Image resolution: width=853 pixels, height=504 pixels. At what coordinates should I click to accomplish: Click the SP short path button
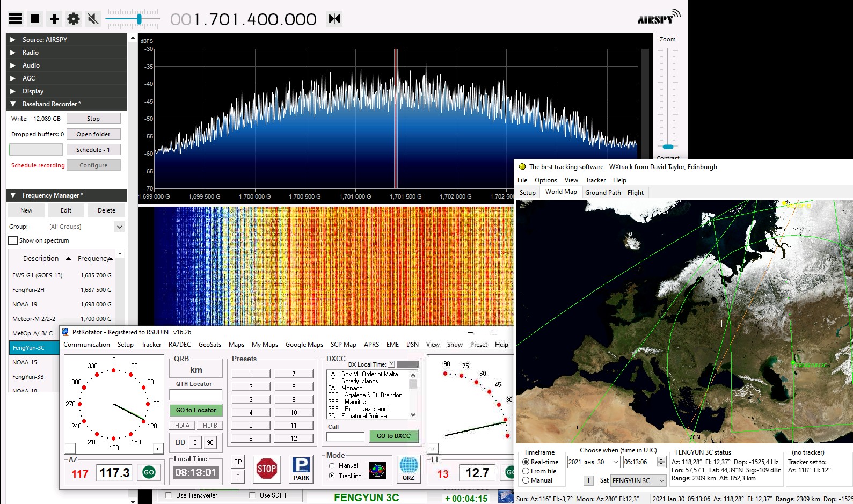[x=238, y=462]
